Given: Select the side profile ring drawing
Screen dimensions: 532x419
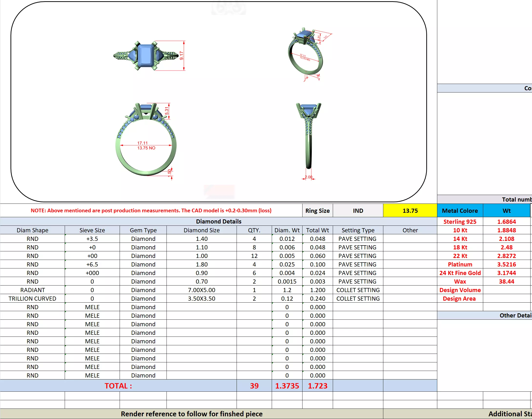Looking at the screenshot, I should point(309,137).
